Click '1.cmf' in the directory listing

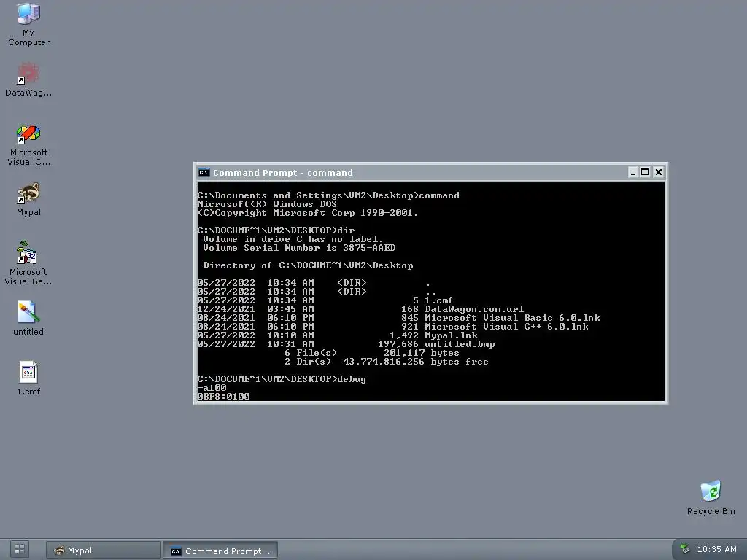438,300
